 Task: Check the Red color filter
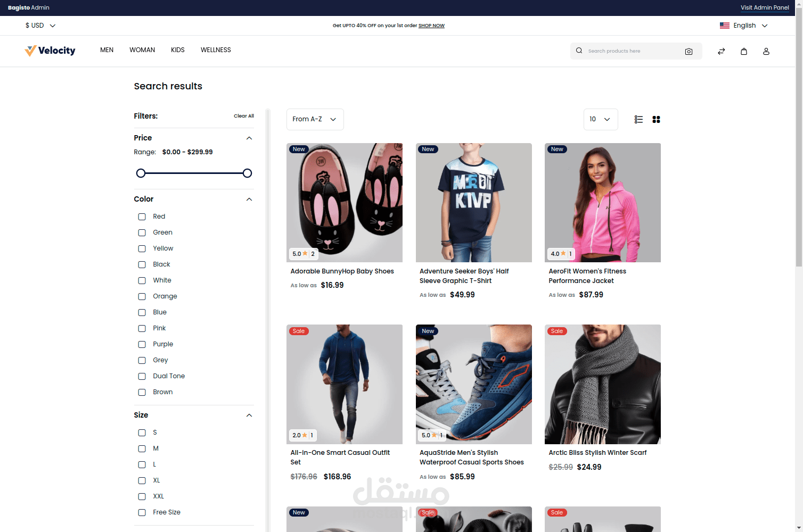[x=142, y=217]
